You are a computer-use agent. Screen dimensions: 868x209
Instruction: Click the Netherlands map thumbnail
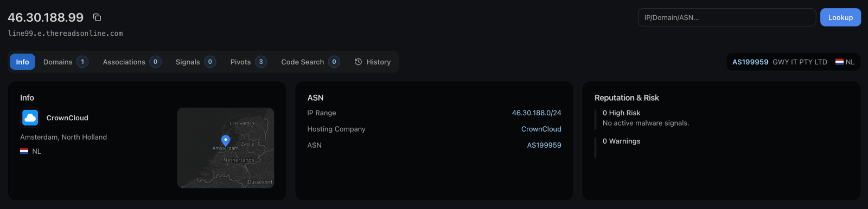(x=226, y=148)
